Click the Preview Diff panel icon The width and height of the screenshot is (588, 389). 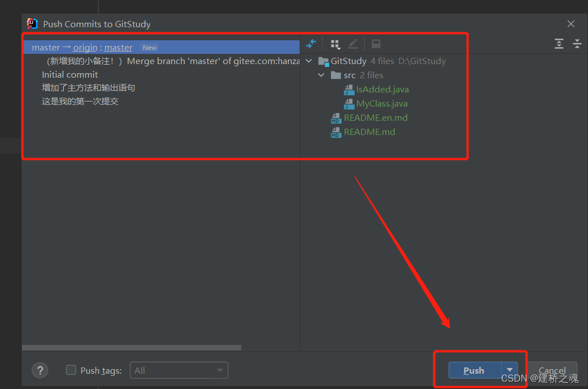376,44
